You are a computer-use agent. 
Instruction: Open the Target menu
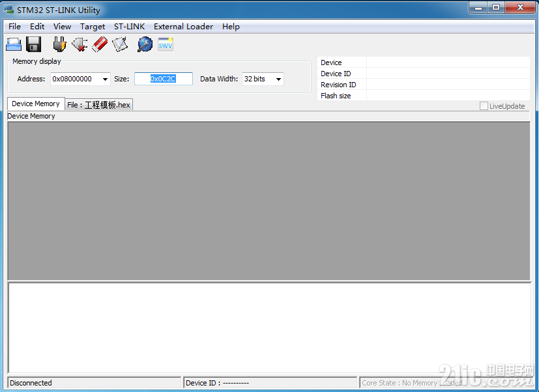(93, 27)
